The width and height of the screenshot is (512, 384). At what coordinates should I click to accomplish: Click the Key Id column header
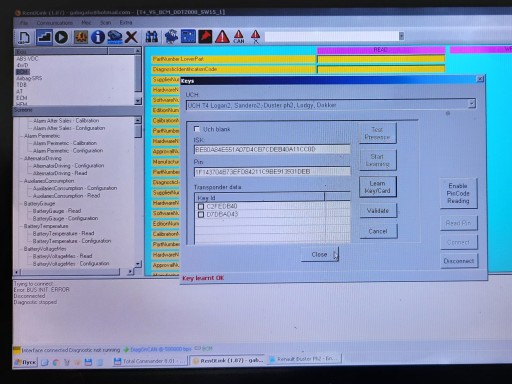click(x=259, y=198)
